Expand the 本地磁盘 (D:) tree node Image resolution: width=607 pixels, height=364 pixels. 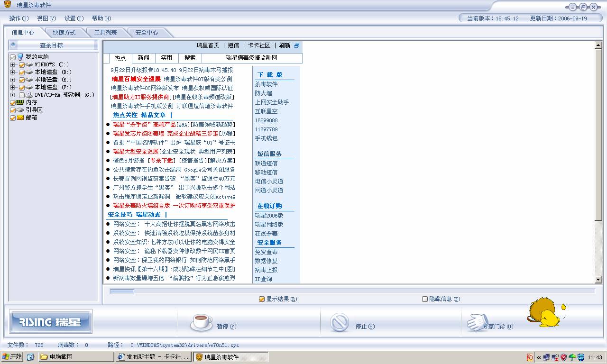click(13, 72)
